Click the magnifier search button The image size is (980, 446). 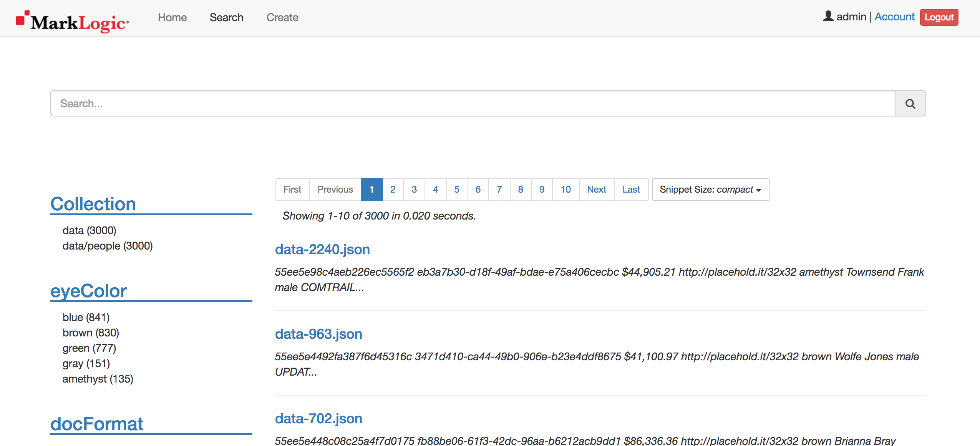click(x=910, y=103)
